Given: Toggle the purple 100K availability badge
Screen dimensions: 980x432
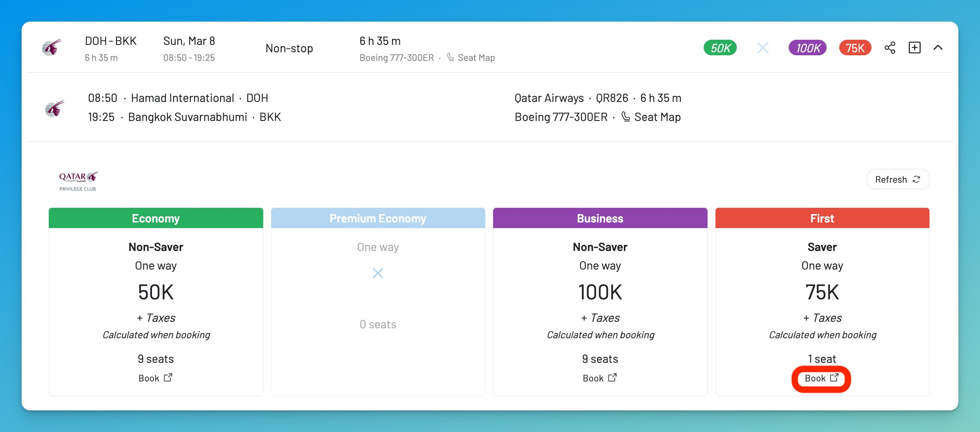Looking at the screenshot, I should pyautogui.click(x=807, y=48).
